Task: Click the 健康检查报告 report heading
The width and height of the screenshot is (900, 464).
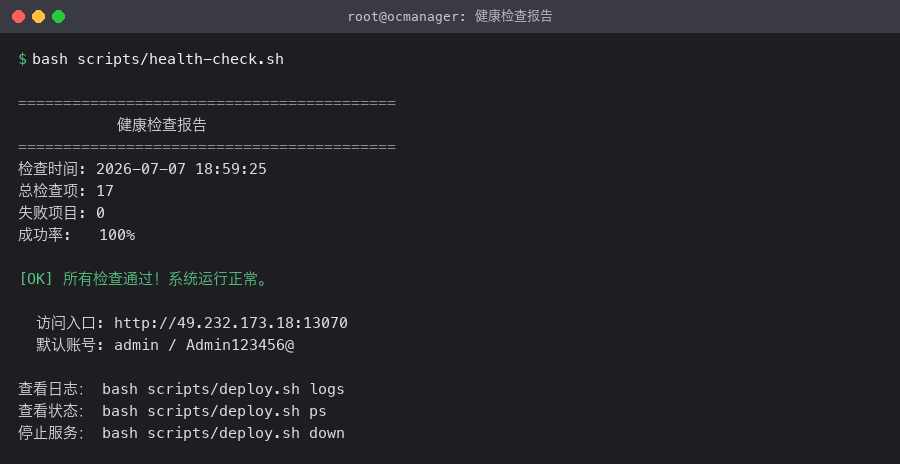Action: 162,125
